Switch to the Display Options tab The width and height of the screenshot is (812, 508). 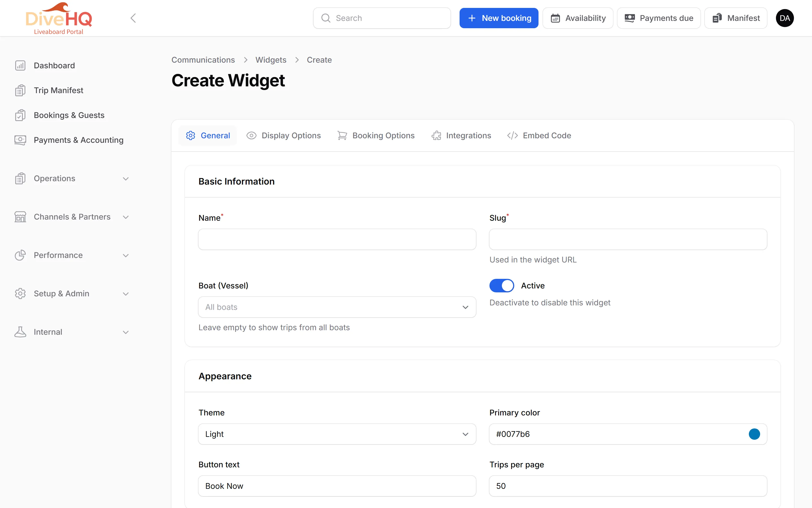click(284, 135)
